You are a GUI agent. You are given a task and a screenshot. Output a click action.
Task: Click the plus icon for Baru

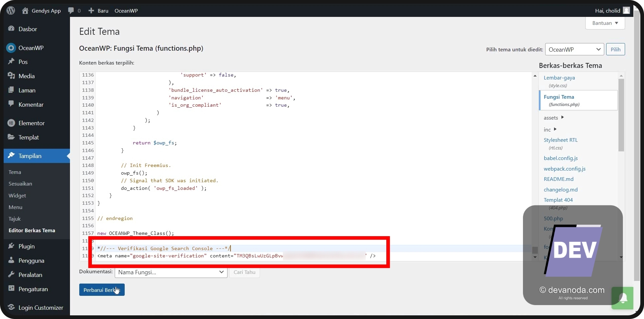[91, 11]
